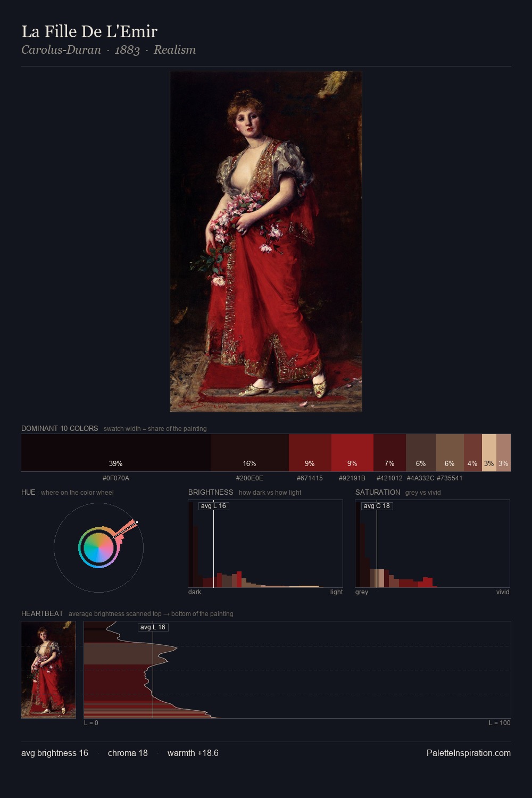This screenshot has width=532, height=798.
Task: Click the 'dark' axis label under Brightness
Action: coord(195,592)
